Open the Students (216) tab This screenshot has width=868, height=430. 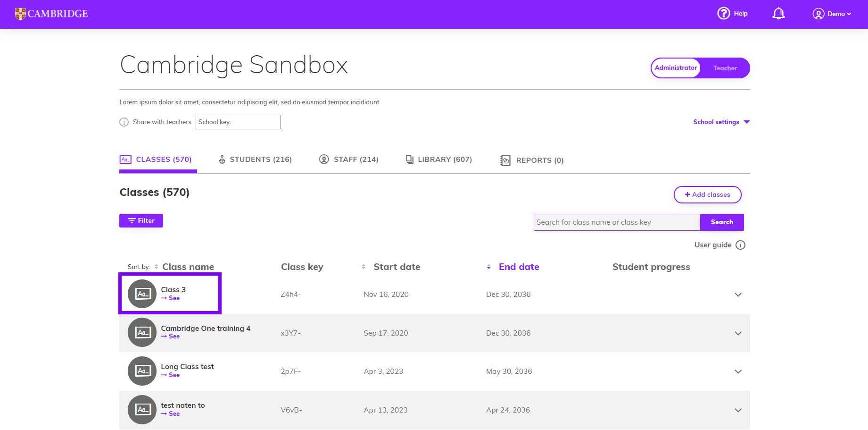[255, 160]
